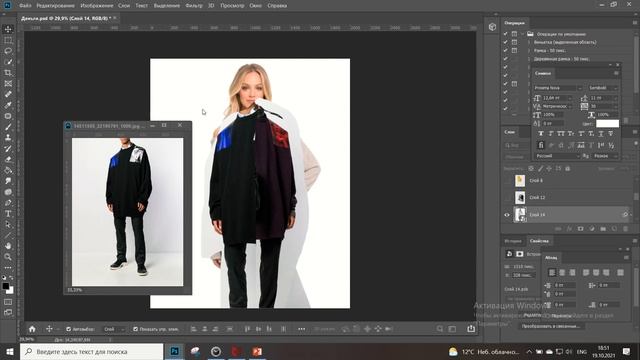Click the three-dots more options icon in options bar
Viewport: 640px width, 360px height.
pos(301,329)
